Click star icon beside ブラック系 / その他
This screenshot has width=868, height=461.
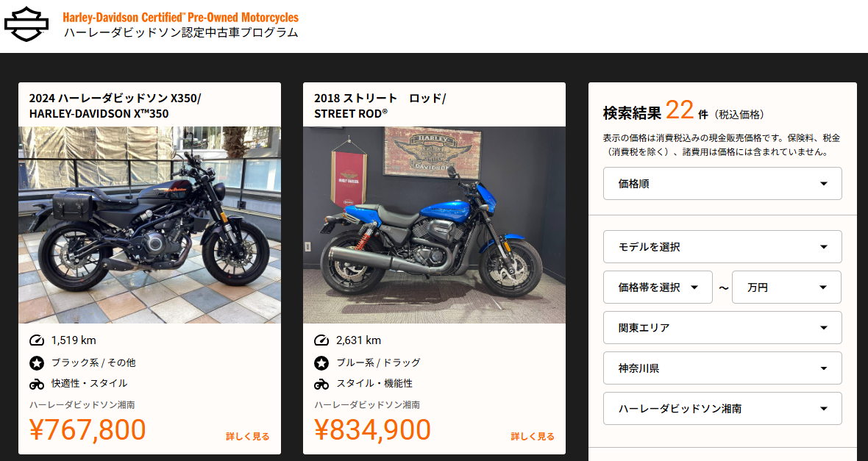tap(37, 363)
